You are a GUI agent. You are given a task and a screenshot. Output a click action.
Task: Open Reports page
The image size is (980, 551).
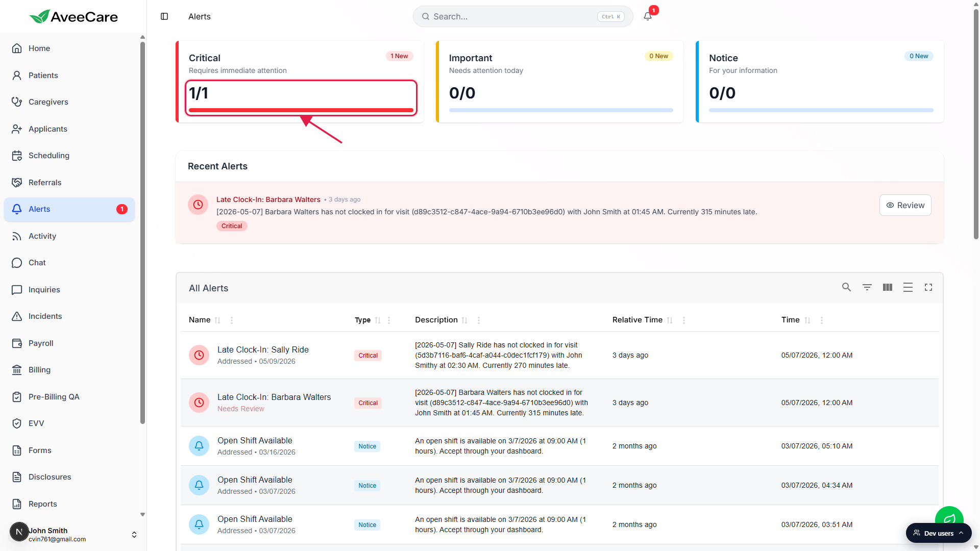(x=69, y=504)
